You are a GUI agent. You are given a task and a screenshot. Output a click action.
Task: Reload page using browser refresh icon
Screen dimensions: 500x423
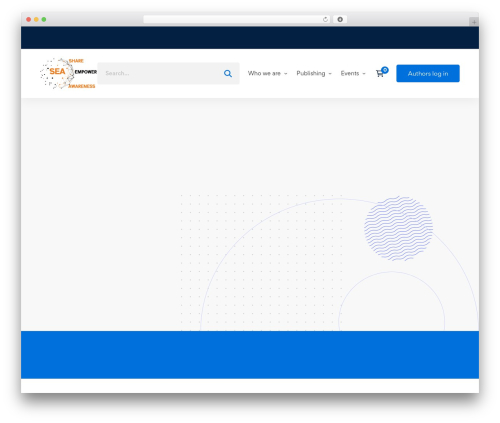click(325, 19)
